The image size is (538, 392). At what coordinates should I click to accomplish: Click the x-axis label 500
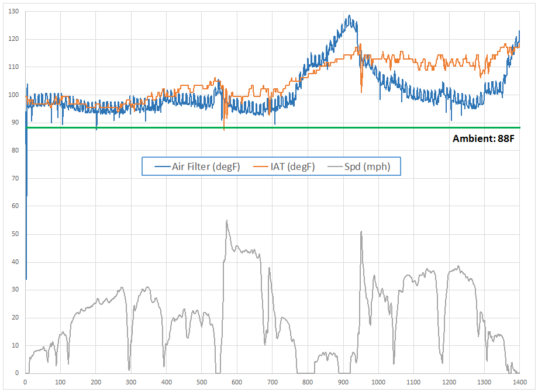(x=201, y=381)
